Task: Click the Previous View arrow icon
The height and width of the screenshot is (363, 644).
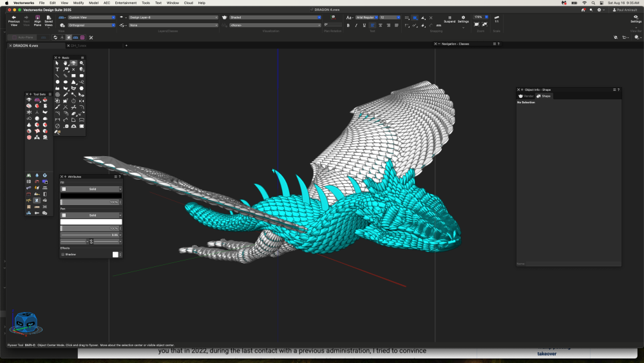Action: point(14,18)
